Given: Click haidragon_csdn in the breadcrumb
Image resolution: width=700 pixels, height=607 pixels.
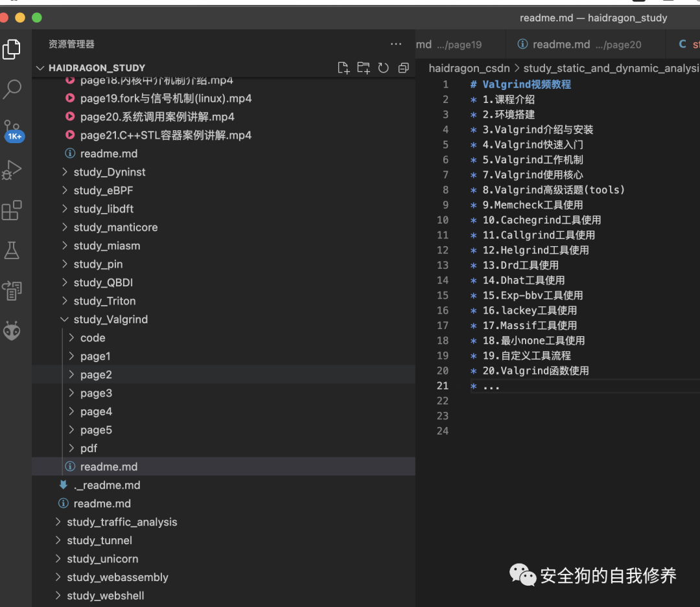Looking at the screenshot, I should [469, 68].
